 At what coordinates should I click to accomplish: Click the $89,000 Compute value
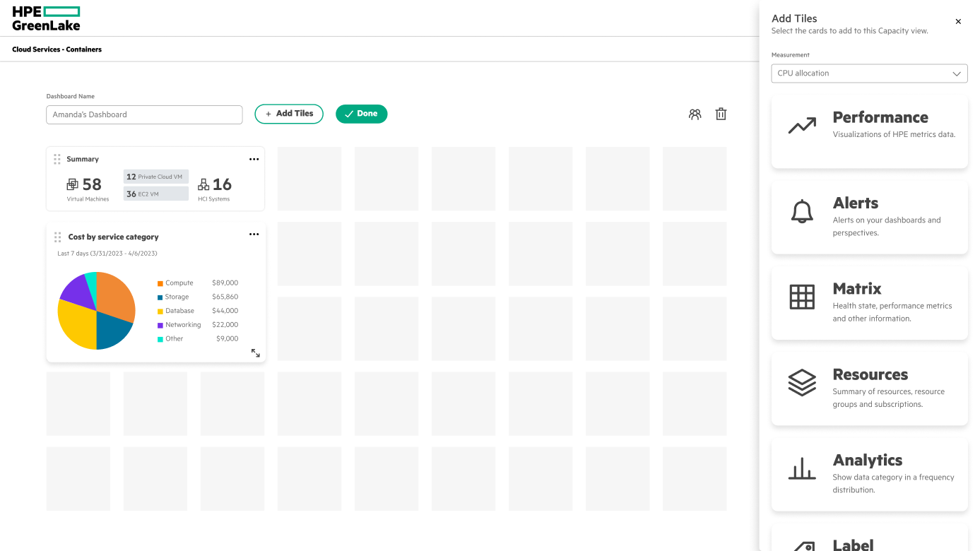point(225,283)
